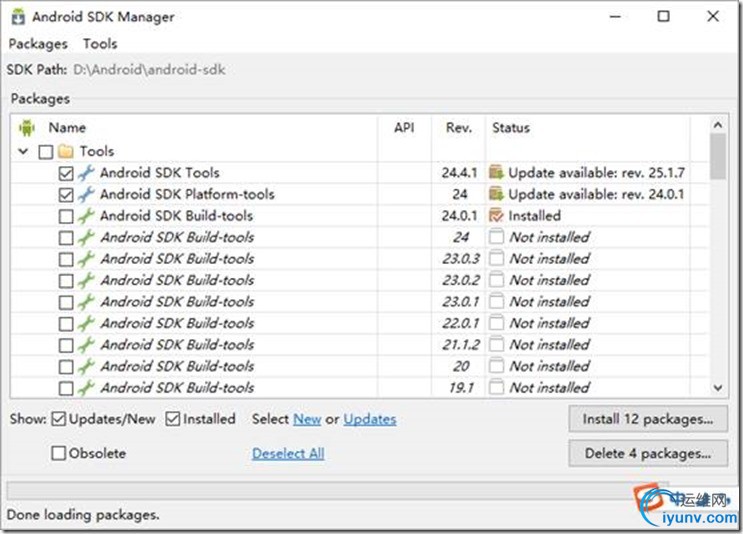Click the Tools folder icon

(x=65, y=152)
